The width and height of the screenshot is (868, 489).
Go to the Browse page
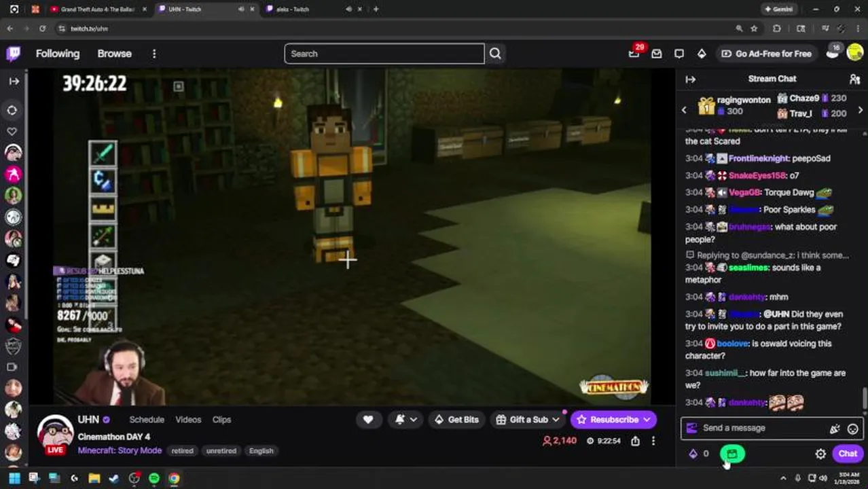tap(114, 54)
